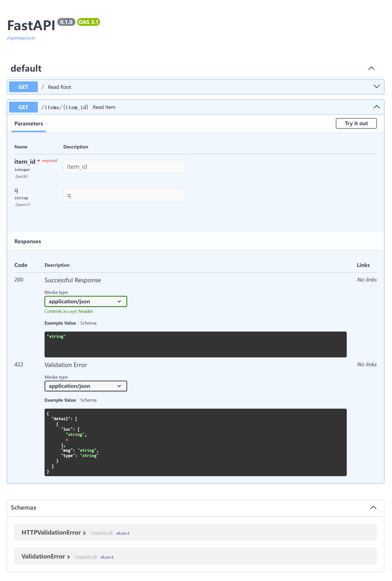392x581 pixels.
Task: Click the q query input field
Action: click(124, 195)
